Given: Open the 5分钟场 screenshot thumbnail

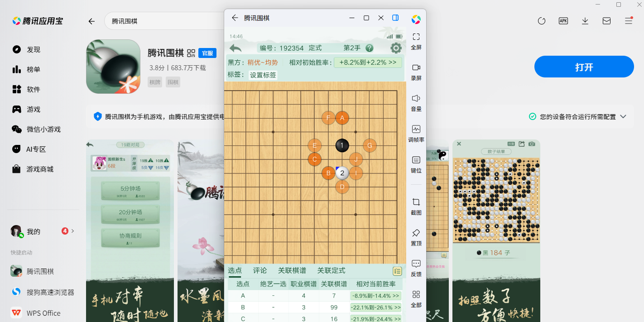Looking at the screenshot, I should pyautogui.click(x=130, y=231).
